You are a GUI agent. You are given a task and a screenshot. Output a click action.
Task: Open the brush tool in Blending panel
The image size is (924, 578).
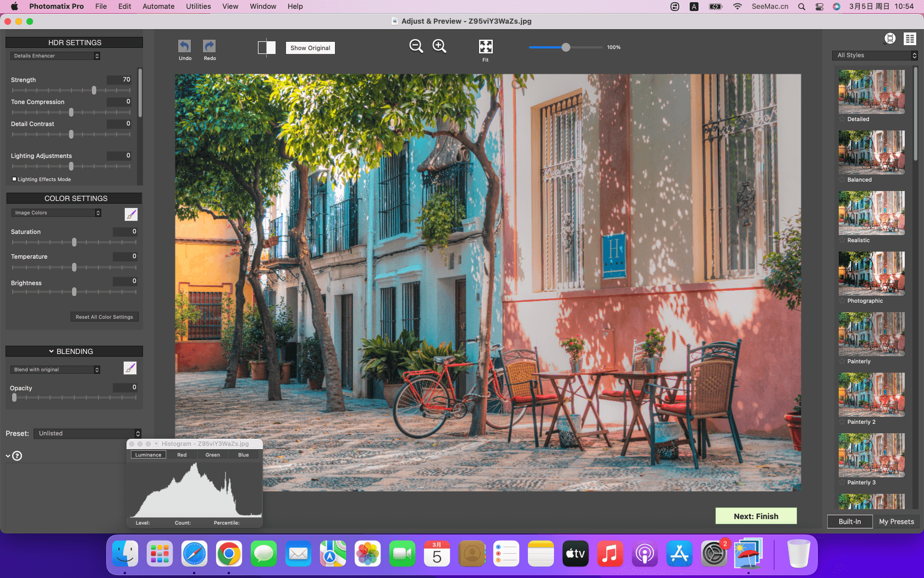click(x=130, y=368)
